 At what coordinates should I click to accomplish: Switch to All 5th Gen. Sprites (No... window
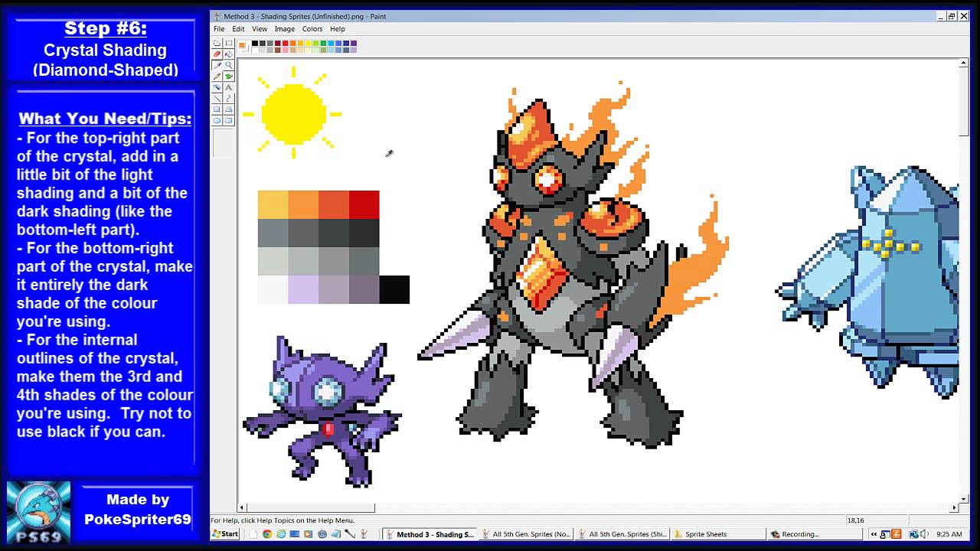[528, 534]
